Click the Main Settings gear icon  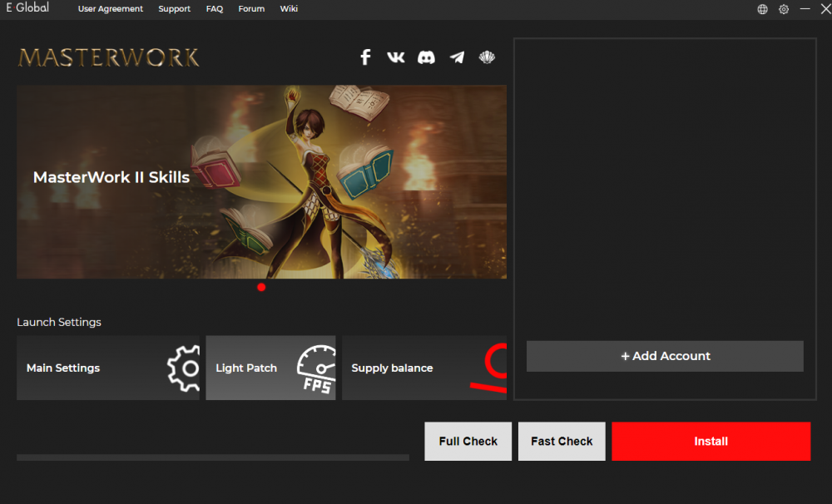point(183,368)
